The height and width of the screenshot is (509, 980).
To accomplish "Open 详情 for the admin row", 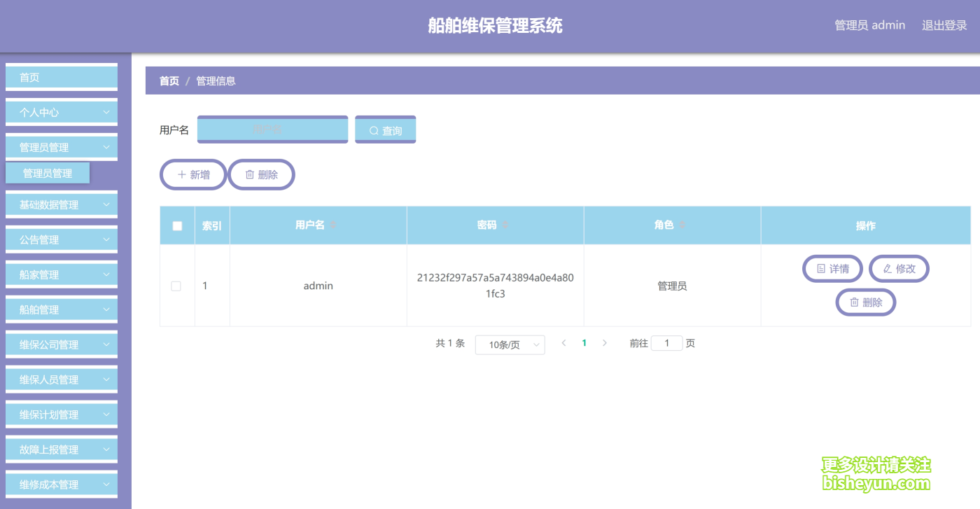I will (833, 269).
